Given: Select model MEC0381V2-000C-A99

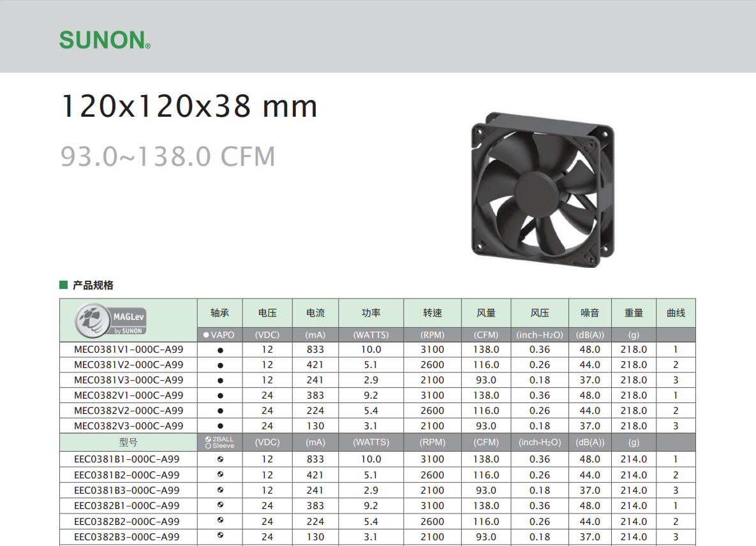Looking at the screenshot, I should click(129, 365).
